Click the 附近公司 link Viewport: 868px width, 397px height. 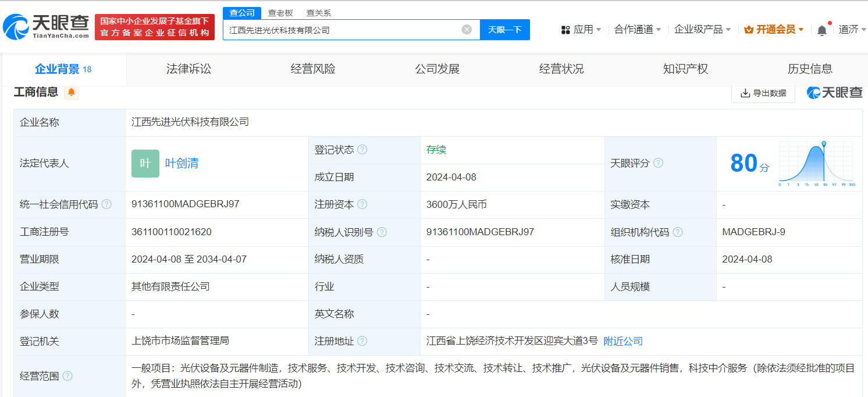[x=623, y=341]
